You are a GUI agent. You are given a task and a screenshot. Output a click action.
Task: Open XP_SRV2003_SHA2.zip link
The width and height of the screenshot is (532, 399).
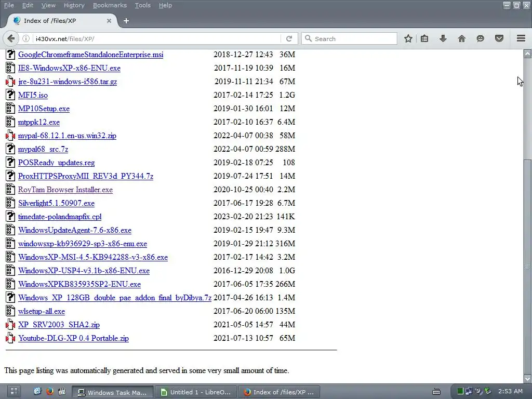pyautogui.click(x=59, y=325)
